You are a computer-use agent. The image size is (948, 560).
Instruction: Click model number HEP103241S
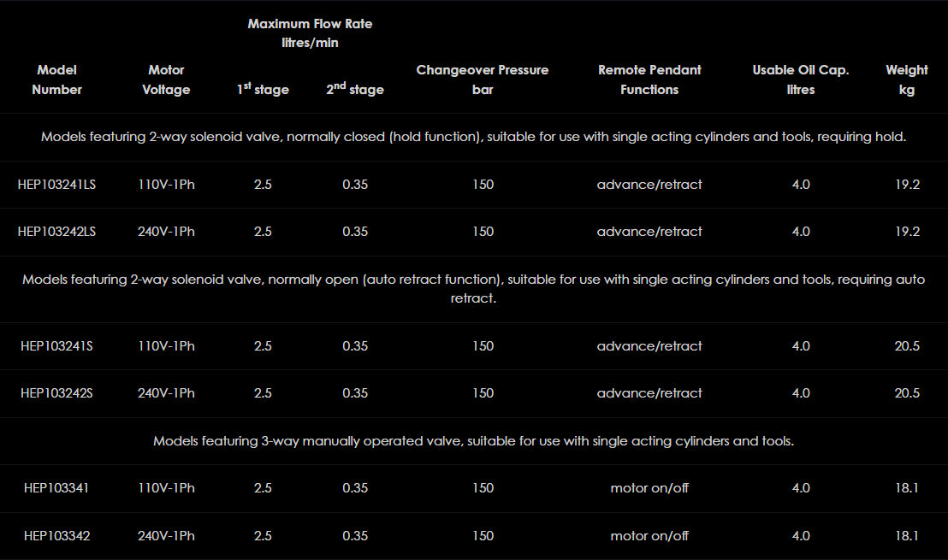coord(56,346)
